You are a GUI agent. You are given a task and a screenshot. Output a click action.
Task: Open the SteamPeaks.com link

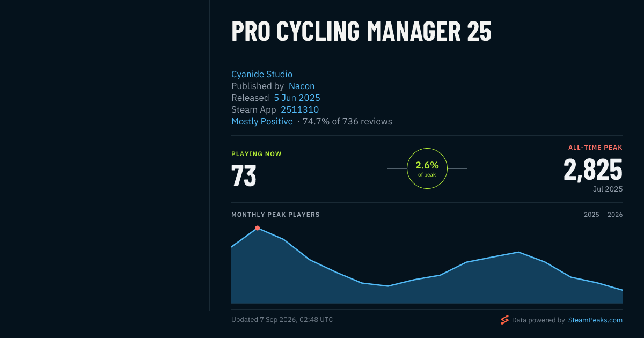click(x=595, y=320)
